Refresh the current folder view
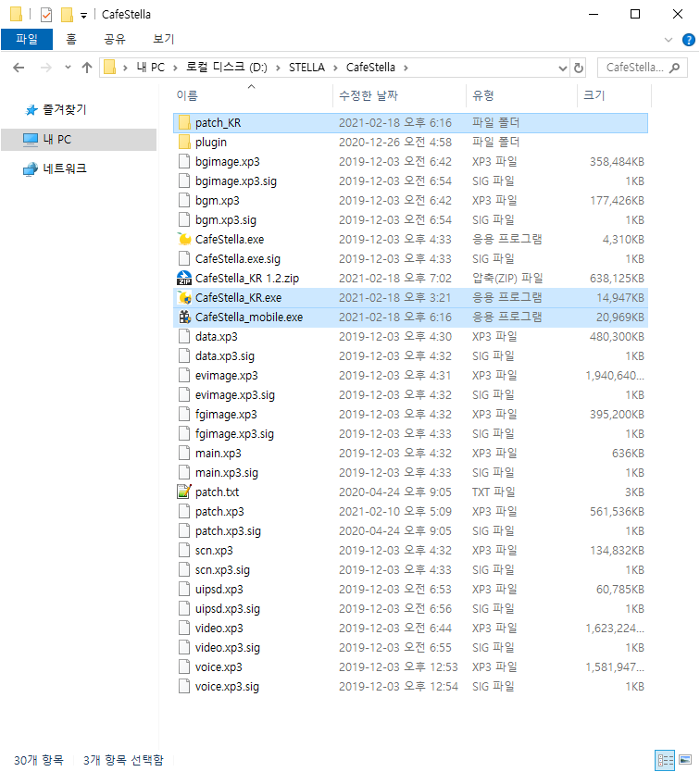 [579, 68]
